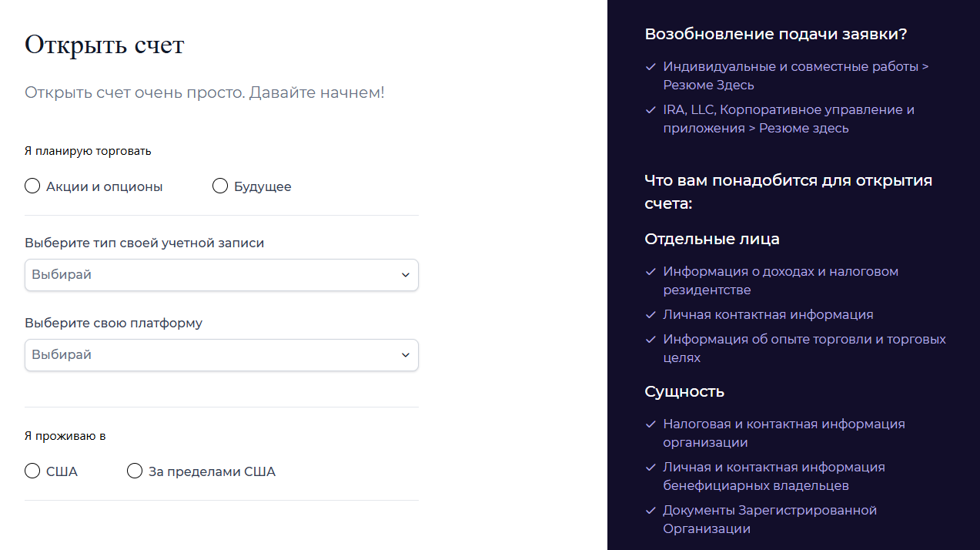Choose the "США" residence radio button
The width and height of the screenshot is (980, 550).
click(32, 471)
